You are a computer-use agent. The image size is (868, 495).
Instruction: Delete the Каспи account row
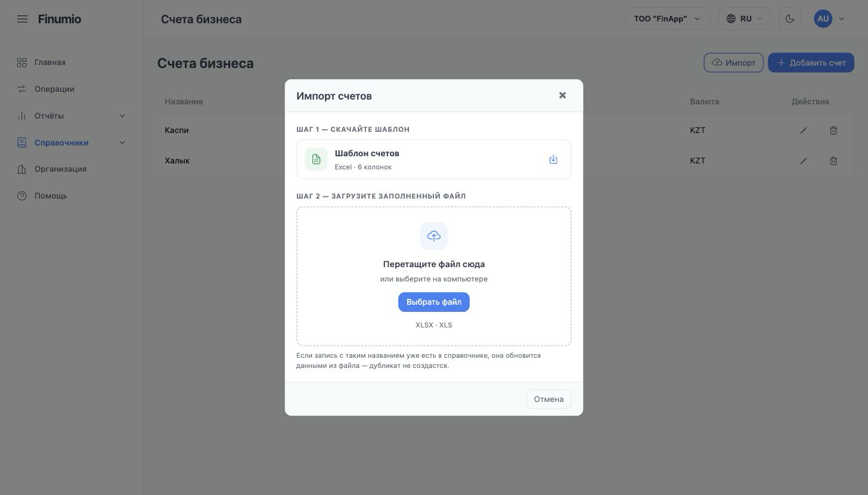point(833,131)
